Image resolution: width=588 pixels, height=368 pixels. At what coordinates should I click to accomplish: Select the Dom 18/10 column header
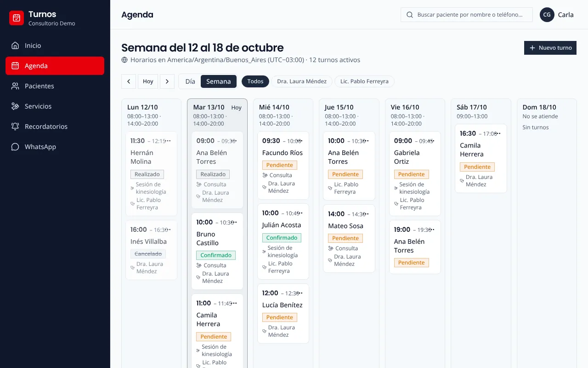pos(539,107)
